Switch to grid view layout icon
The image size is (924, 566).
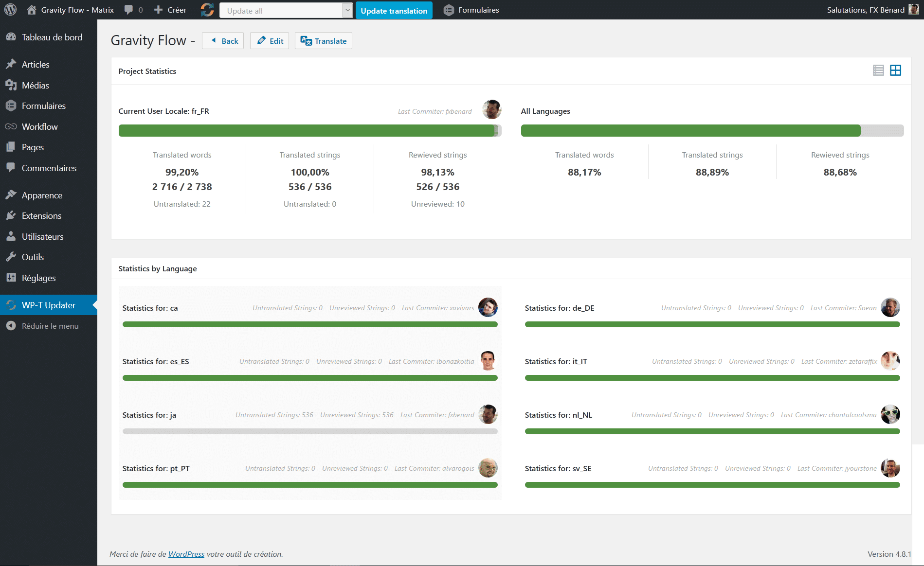(x=895, y=71)
